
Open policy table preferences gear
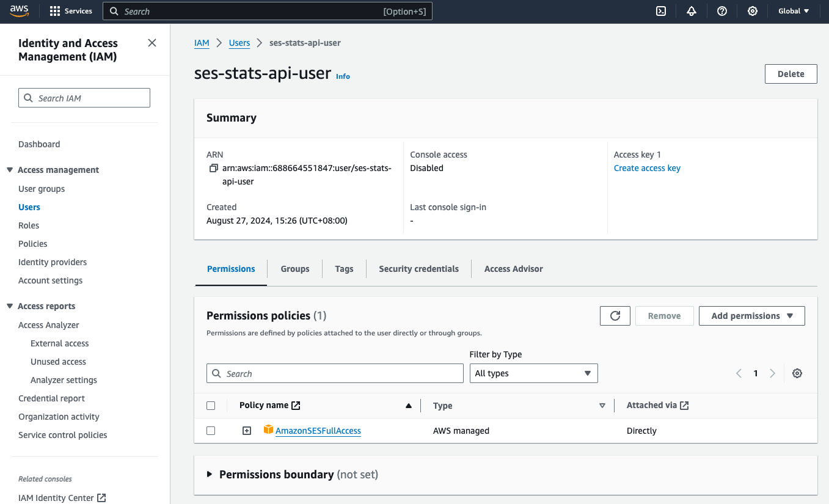tap(797, 373)
